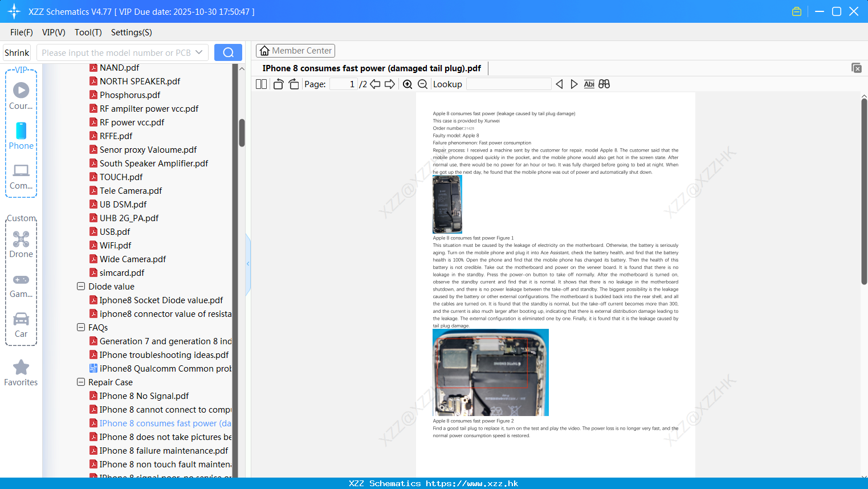Open the Member Center home button
This screenshot has height=489, width=868.
pos(295,51)
